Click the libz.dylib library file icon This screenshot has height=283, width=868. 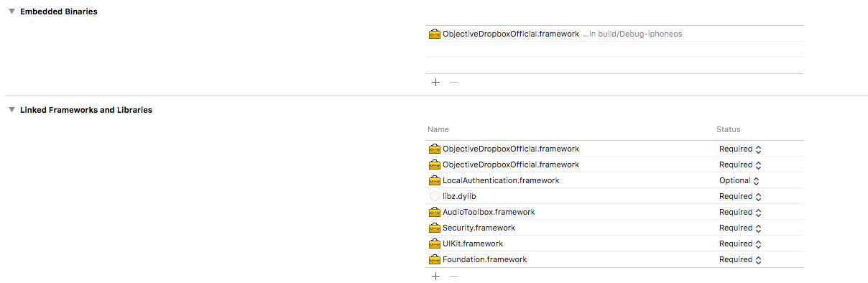coord(434,196)
